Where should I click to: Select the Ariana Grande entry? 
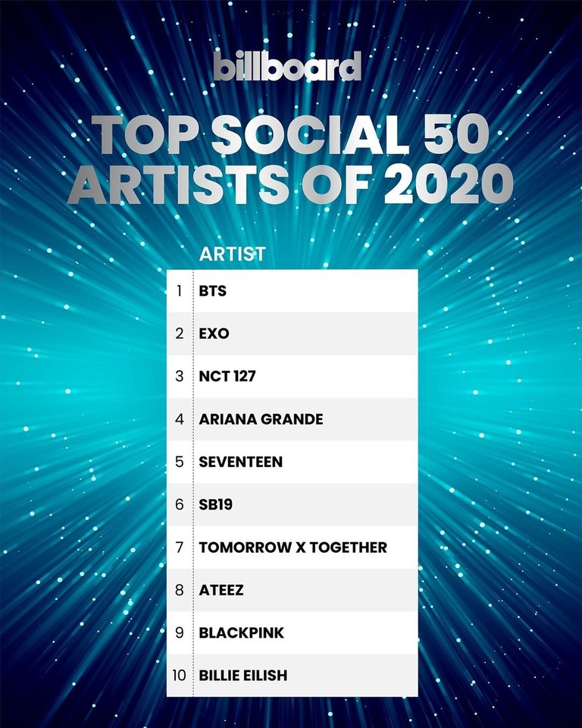pyautogui.click(x=293, y=419)
